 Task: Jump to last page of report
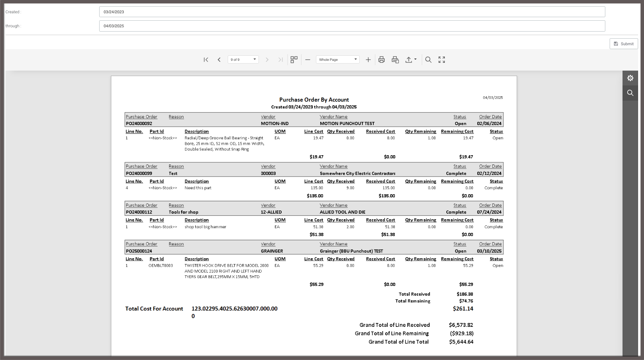coord(280,60)
